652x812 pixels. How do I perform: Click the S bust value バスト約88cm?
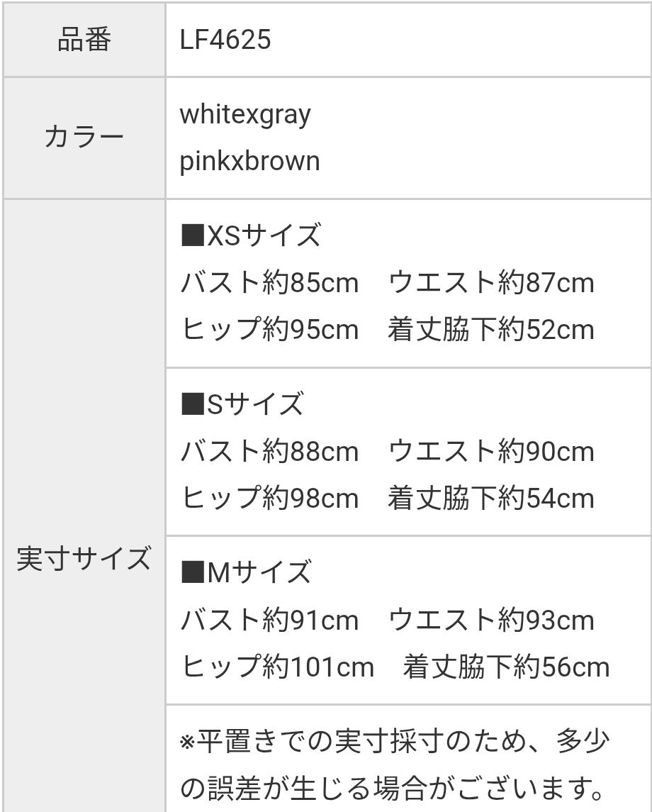tap(269, 452)
